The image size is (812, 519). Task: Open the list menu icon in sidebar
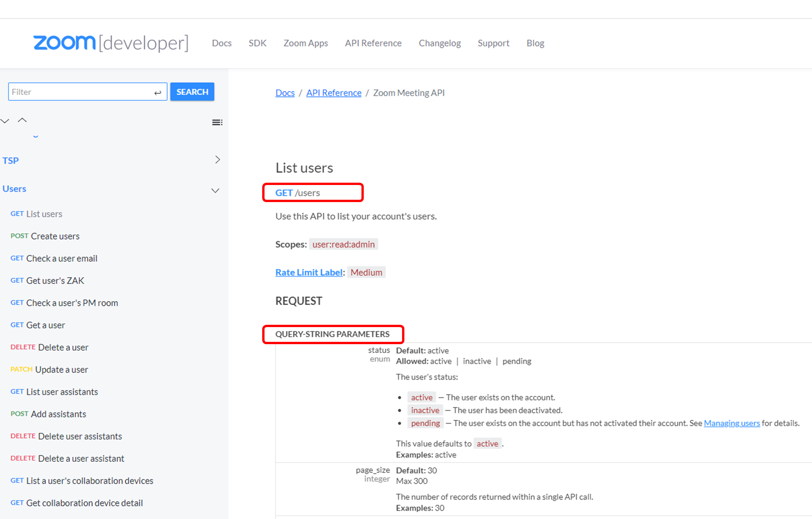pyautogui.click(x=217, y=122)
